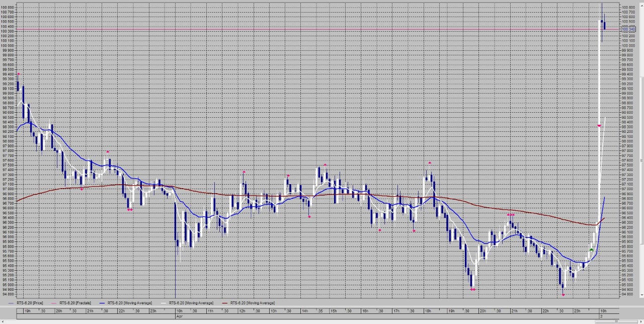Select the dark red Moving Average legend label
Viewport: 644px width, 324px height.
252,303
